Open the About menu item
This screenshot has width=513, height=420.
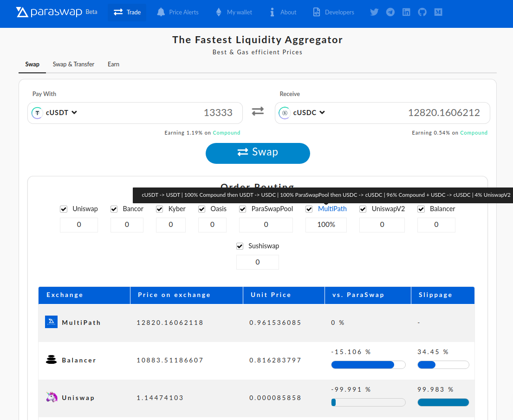[x=283, y=12]
